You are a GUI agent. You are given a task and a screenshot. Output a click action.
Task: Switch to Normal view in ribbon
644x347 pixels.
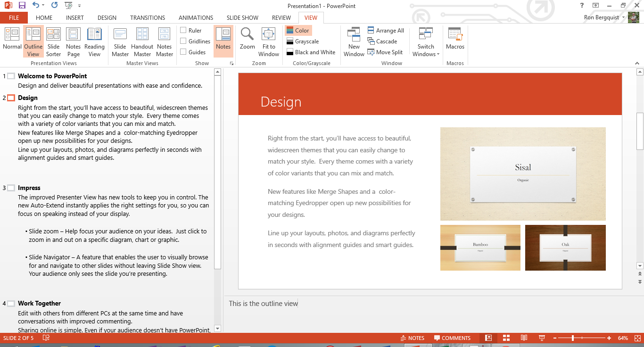(x=12, y=39)
